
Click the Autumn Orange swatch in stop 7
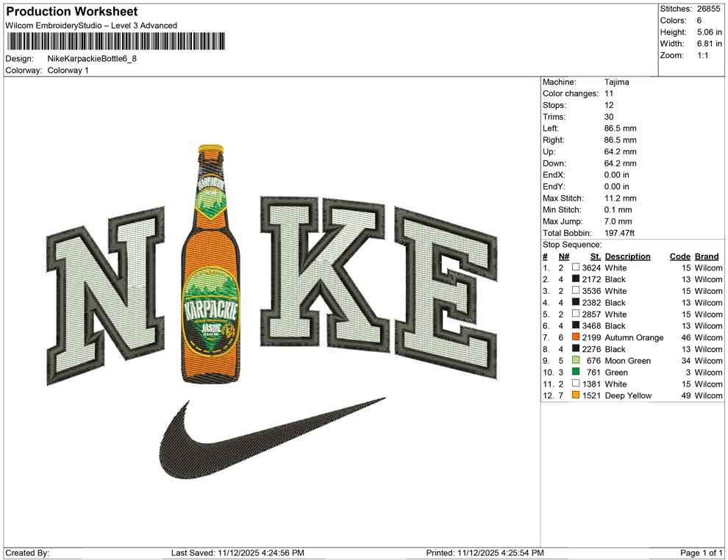(x=576, y=337)
